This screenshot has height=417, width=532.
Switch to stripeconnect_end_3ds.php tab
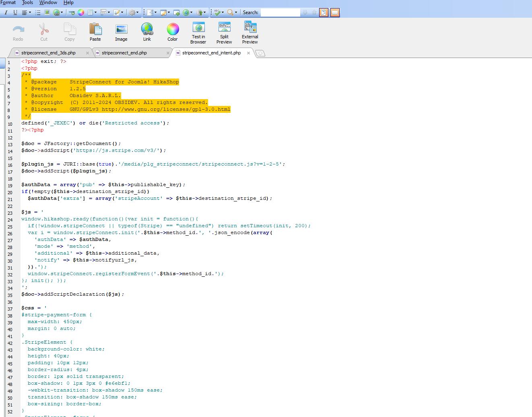[x=48, y=53]
